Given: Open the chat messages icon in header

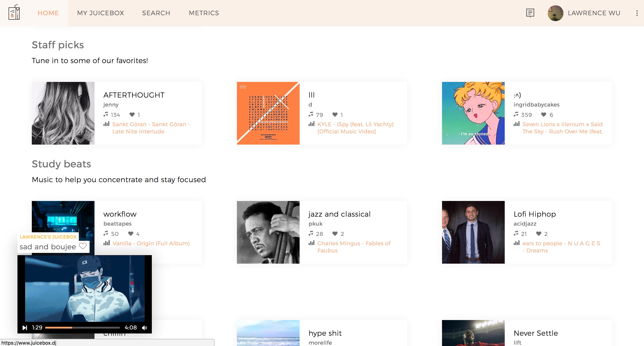Looking at the screenshot, I should point(530,13).
